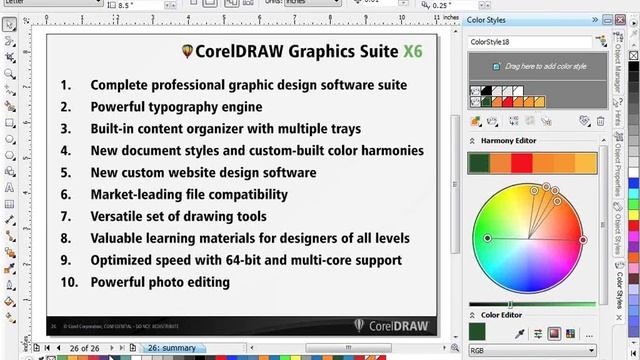Show color viewers in Color Editor
The image size is (640, 360).
click(x=554, y=334)
